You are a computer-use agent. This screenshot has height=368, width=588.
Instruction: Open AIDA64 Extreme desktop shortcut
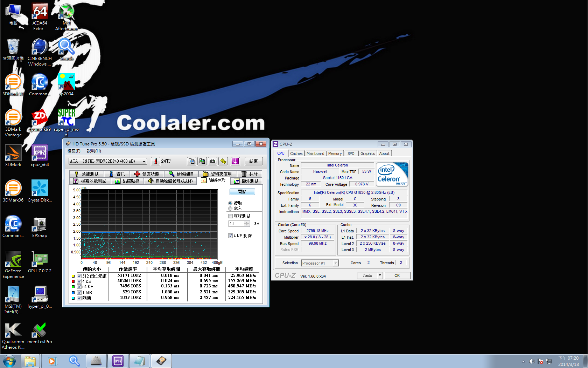[40, 17]
